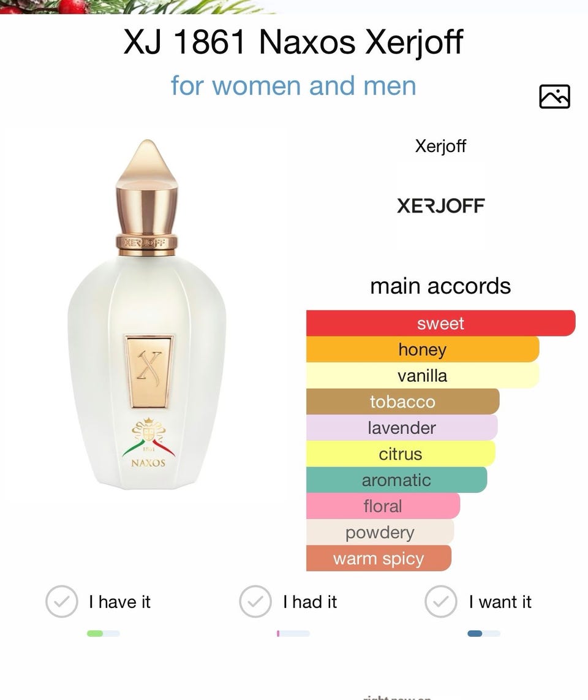The height and width of the screenshot is (700, 588).
Task: Click the XERJOFF brand logo
Action: (x=441, y=206)
